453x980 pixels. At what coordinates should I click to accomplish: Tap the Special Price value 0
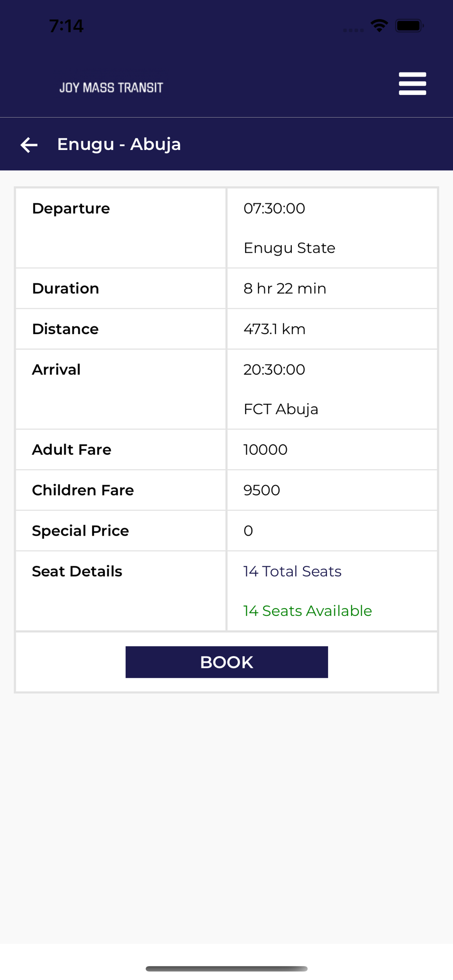click(x=248, y=531)
